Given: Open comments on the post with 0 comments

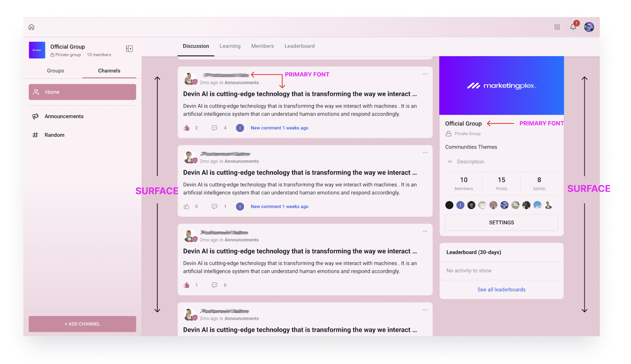Looking at the screenshot, I should [215, 285].
